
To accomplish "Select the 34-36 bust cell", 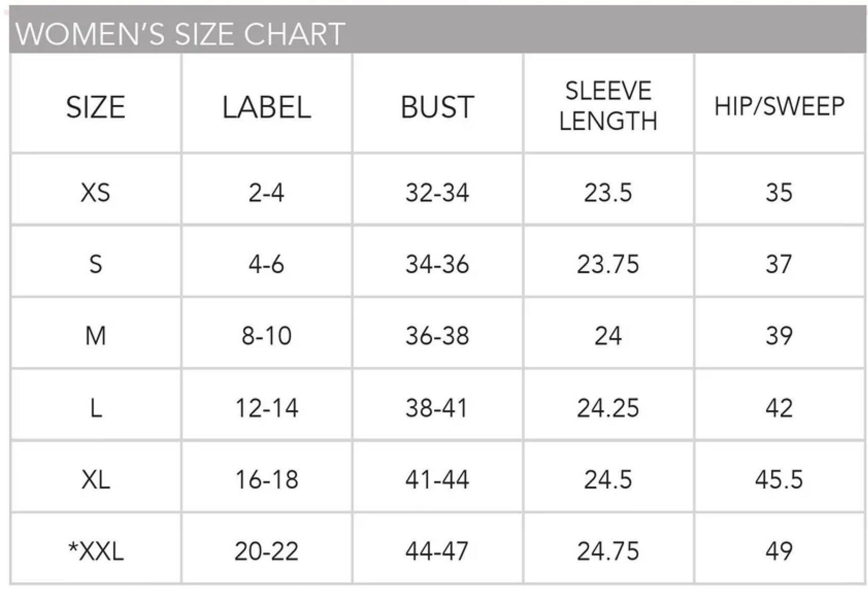I will pos(437,264).
